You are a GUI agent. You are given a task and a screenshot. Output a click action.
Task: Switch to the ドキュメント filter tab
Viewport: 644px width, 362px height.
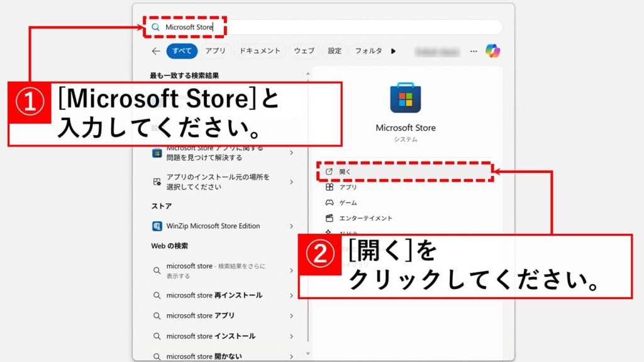click(x=260, y=51)
